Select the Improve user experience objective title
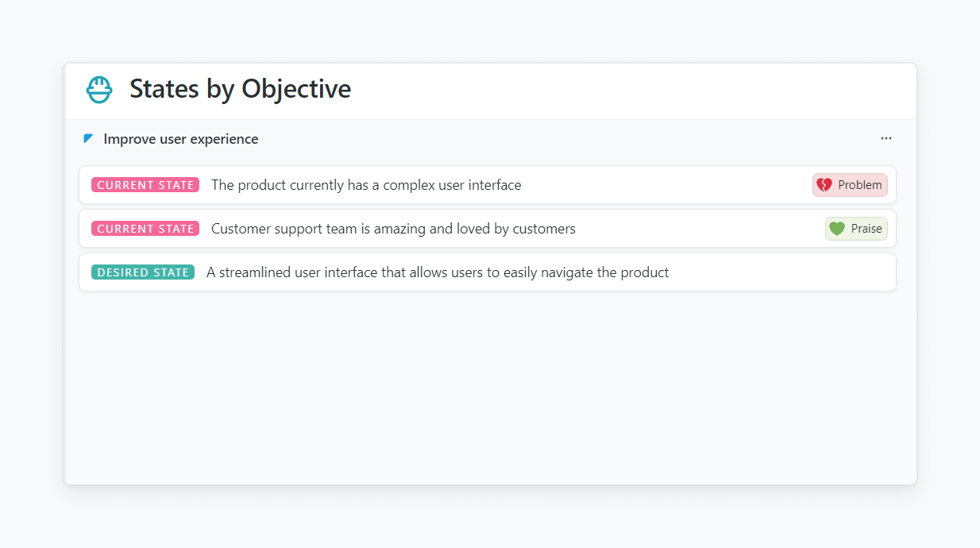Viewport: 980px width, 548px height. tap(181, 139)
